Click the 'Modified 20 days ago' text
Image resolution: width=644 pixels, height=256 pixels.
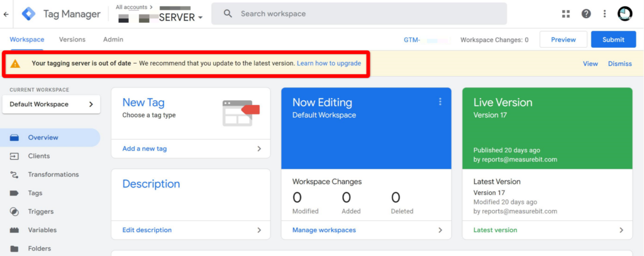tap(505, 202)
